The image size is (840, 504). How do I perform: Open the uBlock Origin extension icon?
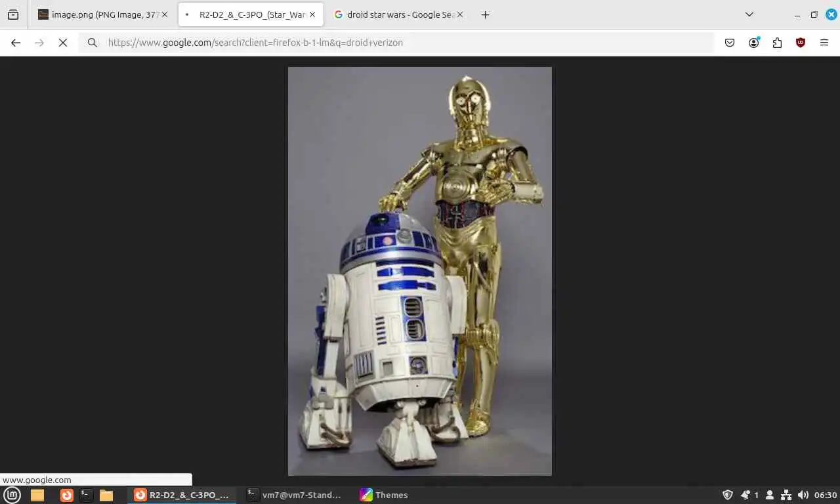tap(801, 43)
